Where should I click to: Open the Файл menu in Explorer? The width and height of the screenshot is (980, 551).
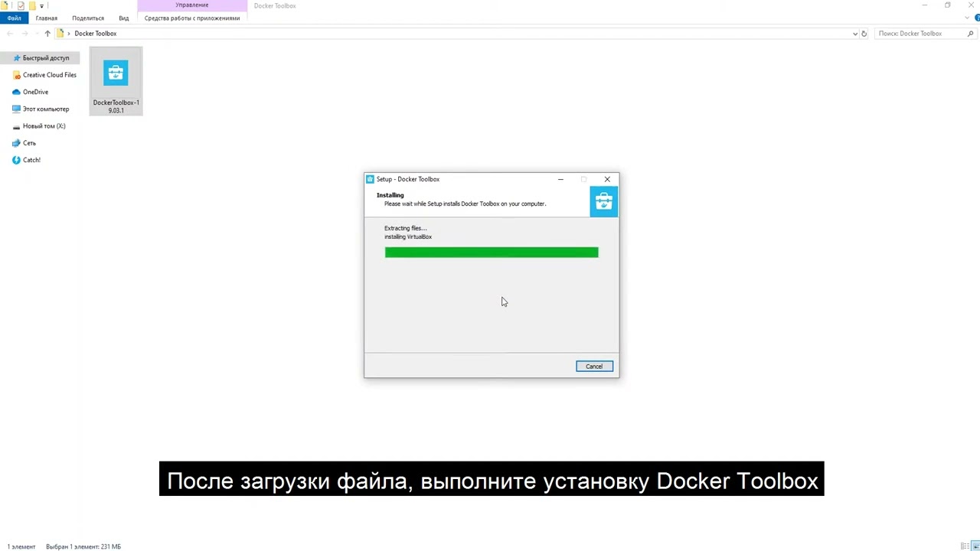point(14,18)
